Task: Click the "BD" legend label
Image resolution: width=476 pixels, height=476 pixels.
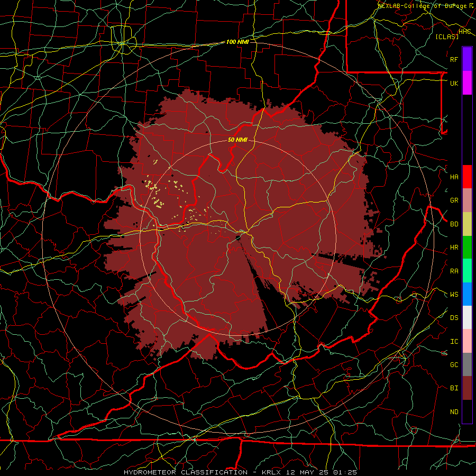Action: pos(454,224)
